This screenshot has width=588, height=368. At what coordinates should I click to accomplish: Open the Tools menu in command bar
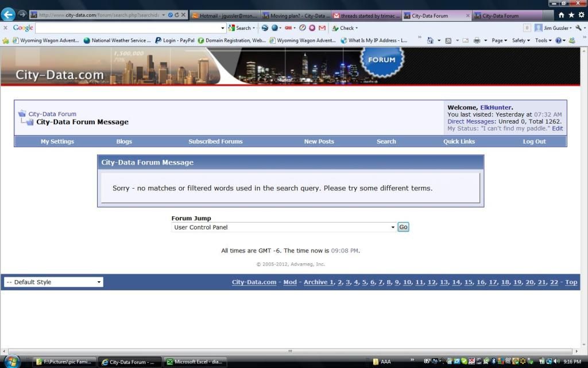[x=543, y=41]
